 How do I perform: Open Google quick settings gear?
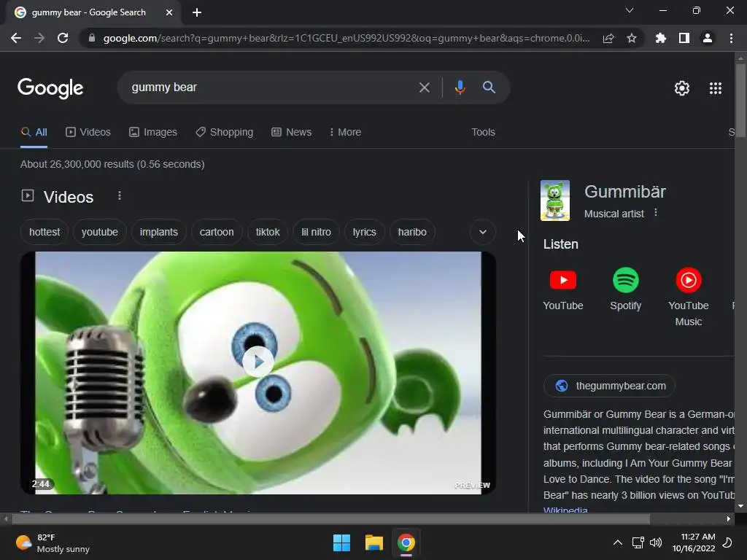pyautogui.click(x=682, y=88)
